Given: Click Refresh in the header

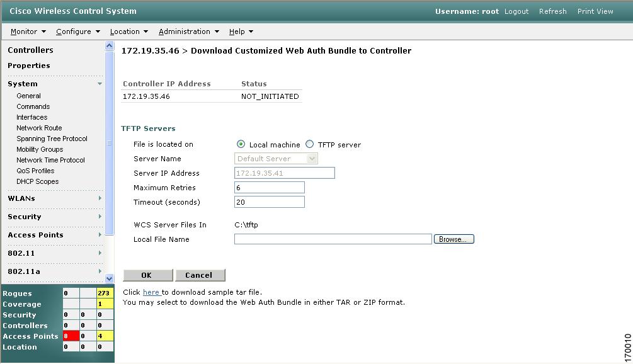Looking at the screenshot, I should (552, 11).
